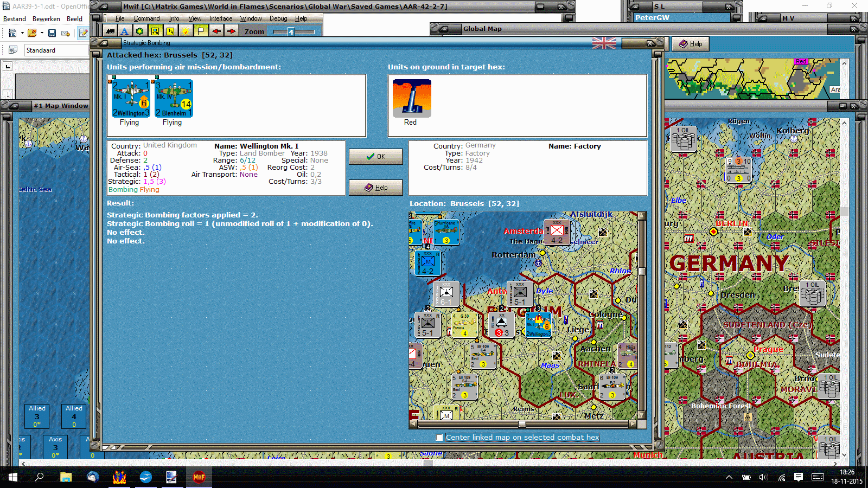Open new document dropdown arrow in OpenOffice

coord(22,33)
